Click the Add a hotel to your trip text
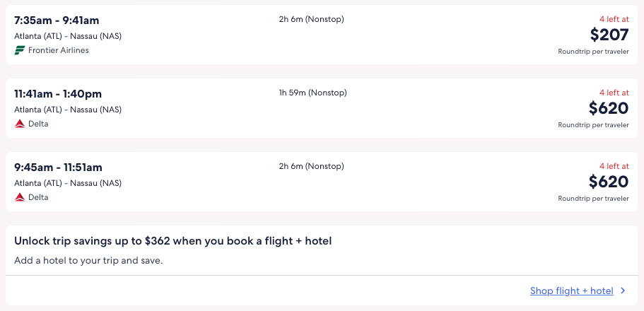This screenshot has height=311, width=644. pos(88,260)
